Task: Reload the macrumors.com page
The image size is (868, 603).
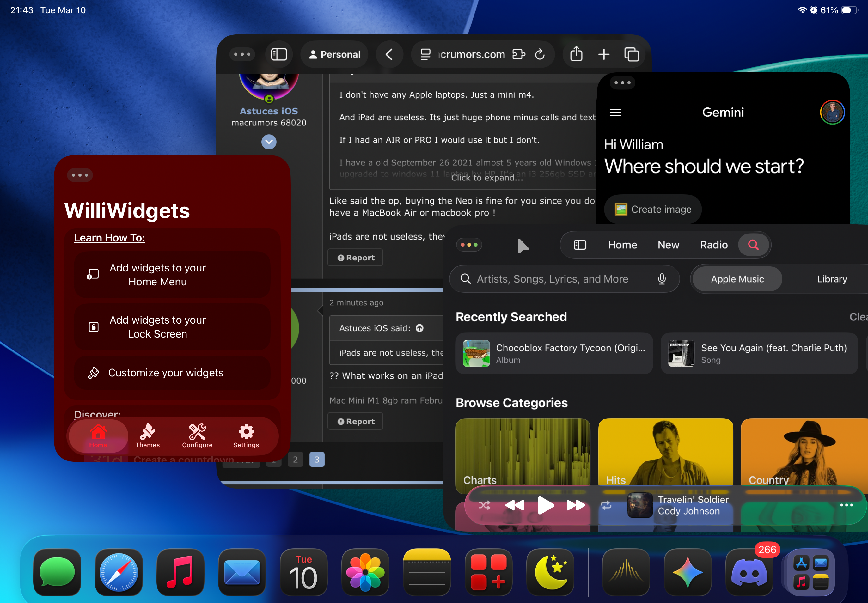Action: coord(540,54)
